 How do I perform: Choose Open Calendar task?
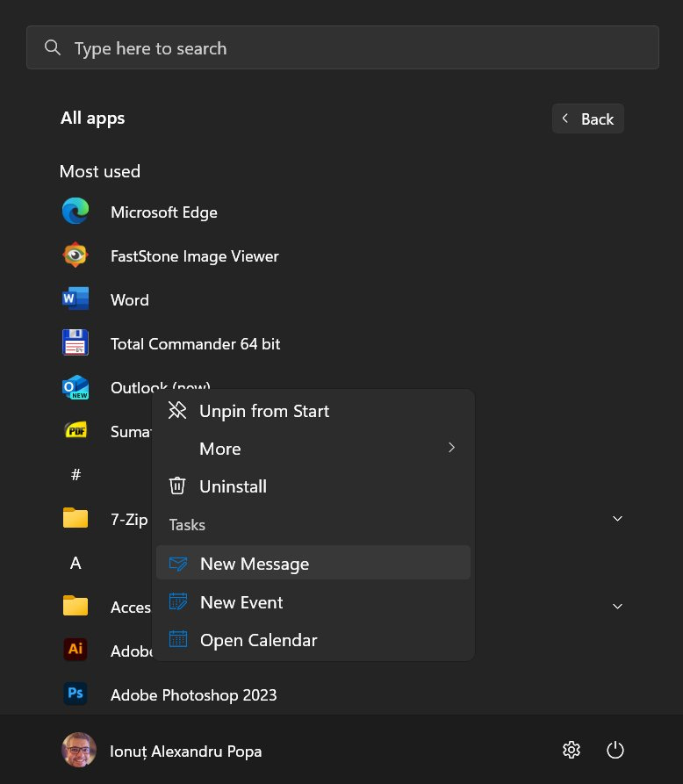(313, 640)
